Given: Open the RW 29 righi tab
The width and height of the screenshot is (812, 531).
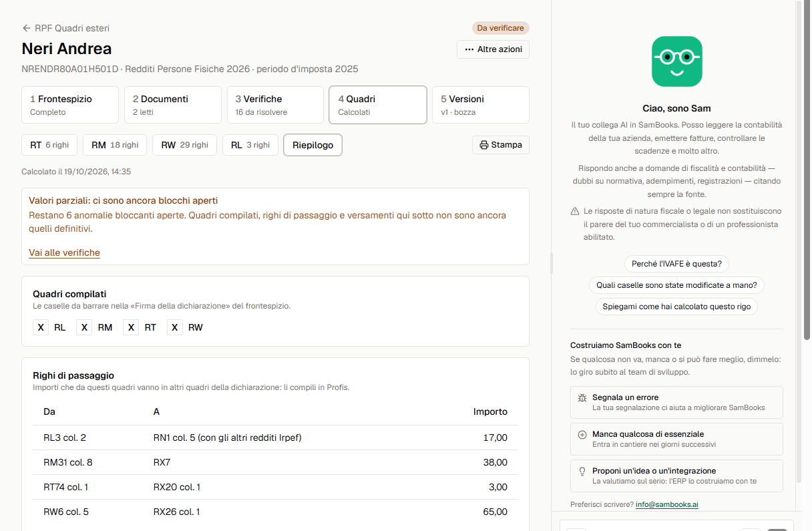Looking at the screenshot, I should (184, 145).
